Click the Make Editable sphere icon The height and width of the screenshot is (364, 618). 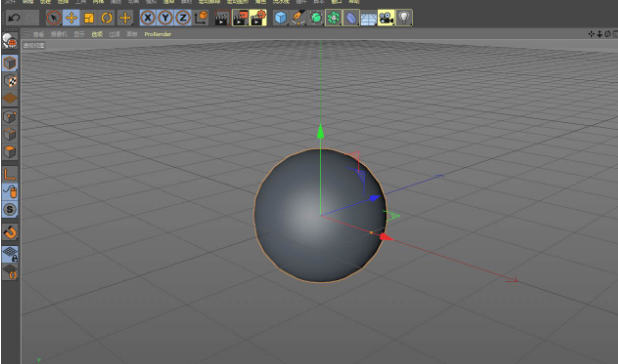click(x=9, y=41)
